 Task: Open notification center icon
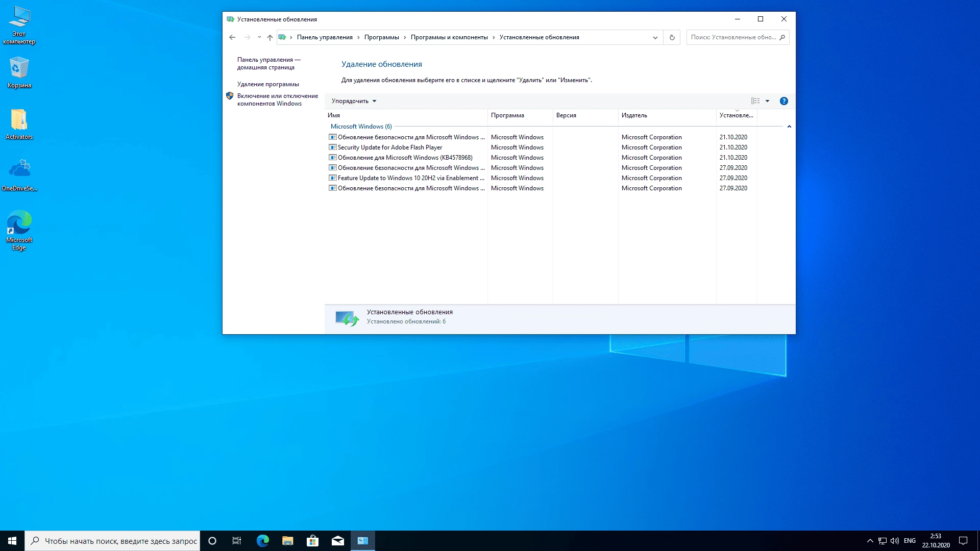(963, 541)
